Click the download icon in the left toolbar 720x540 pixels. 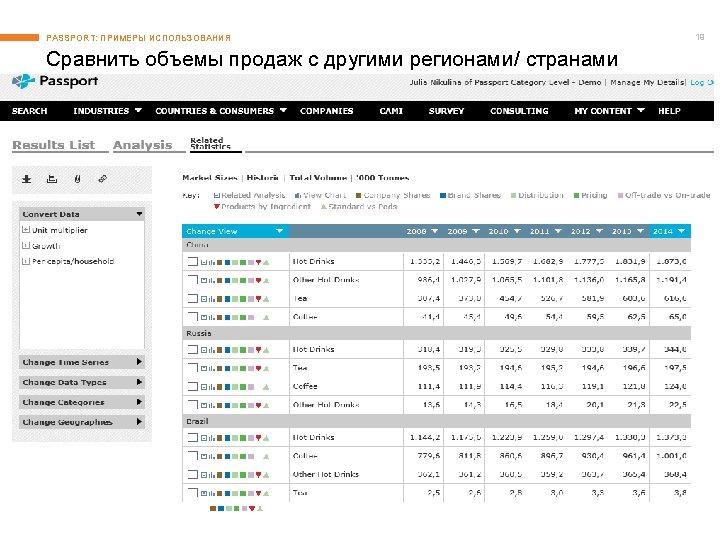tap(27, 179)
